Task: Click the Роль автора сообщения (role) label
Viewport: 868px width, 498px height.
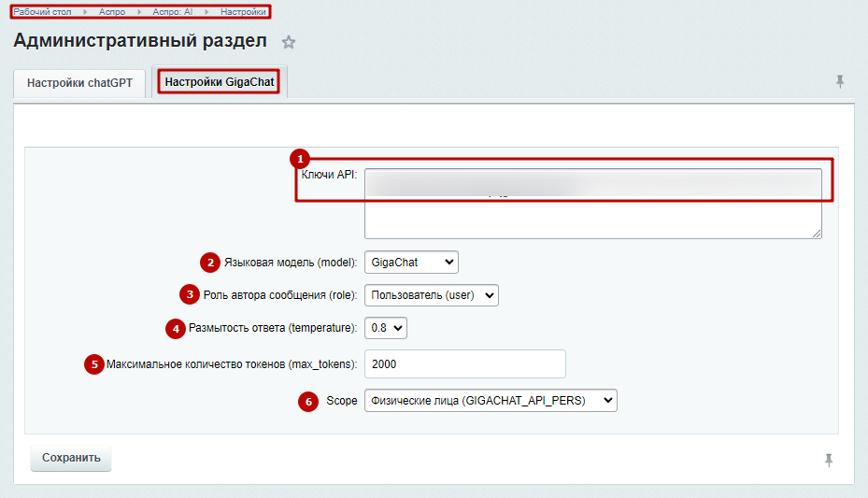Action: tap(280, 295)
